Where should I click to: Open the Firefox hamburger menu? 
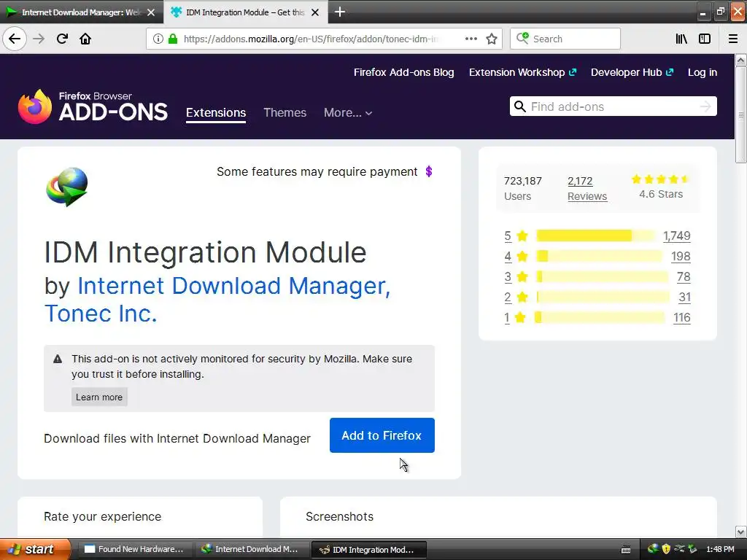coord(732,39)
